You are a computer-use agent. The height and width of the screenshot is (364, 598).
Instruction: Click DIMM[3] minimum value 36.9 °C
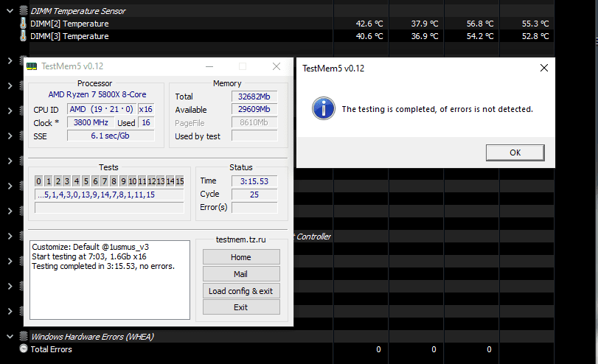tap(425, 36)
